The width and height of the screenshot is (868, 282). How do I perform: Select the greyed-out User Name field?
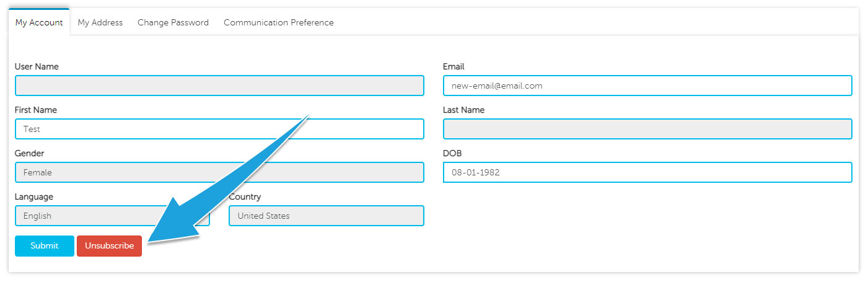click(219, 86)
